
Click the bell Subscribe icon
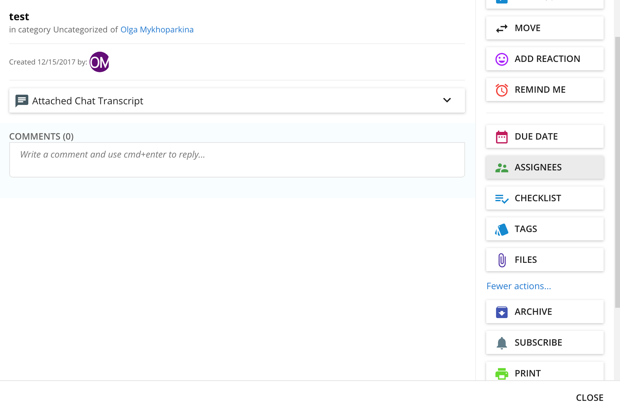[501, 343]
